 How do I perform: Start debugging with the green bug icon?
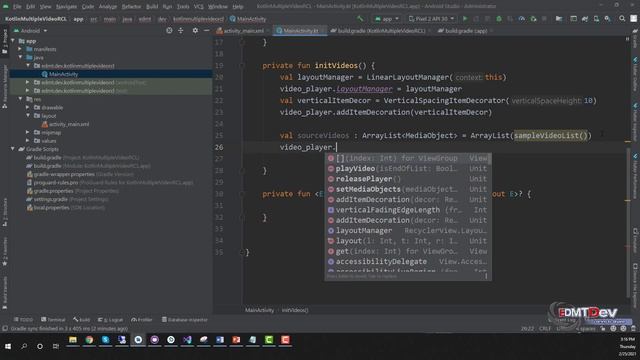(x=499, y=19)
